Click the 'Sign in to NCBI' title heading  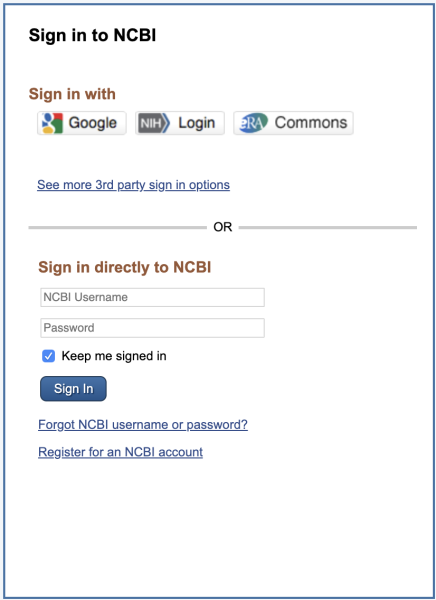point(92,36)
